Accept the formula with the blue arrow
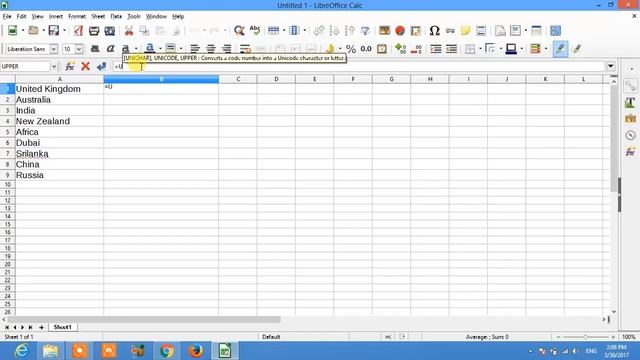The width and height of the screenshot is (640, 360). tap(101, 66)
